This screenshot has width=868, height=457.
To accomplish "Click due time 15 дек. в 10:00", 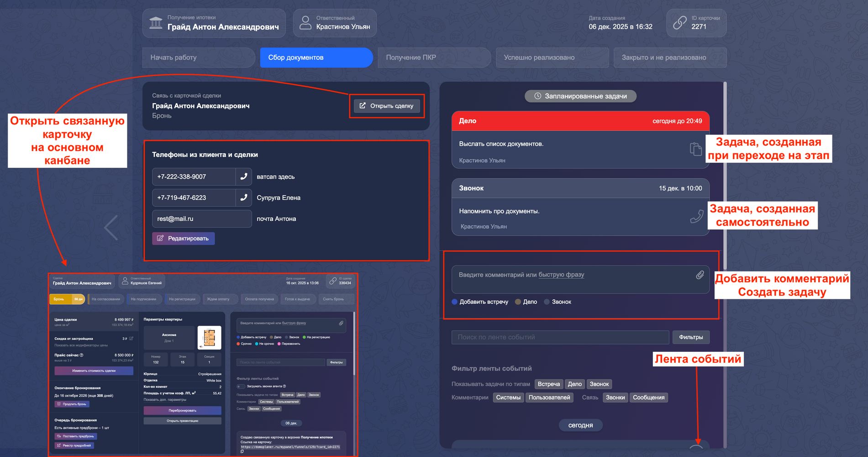I will click(680, 188).
